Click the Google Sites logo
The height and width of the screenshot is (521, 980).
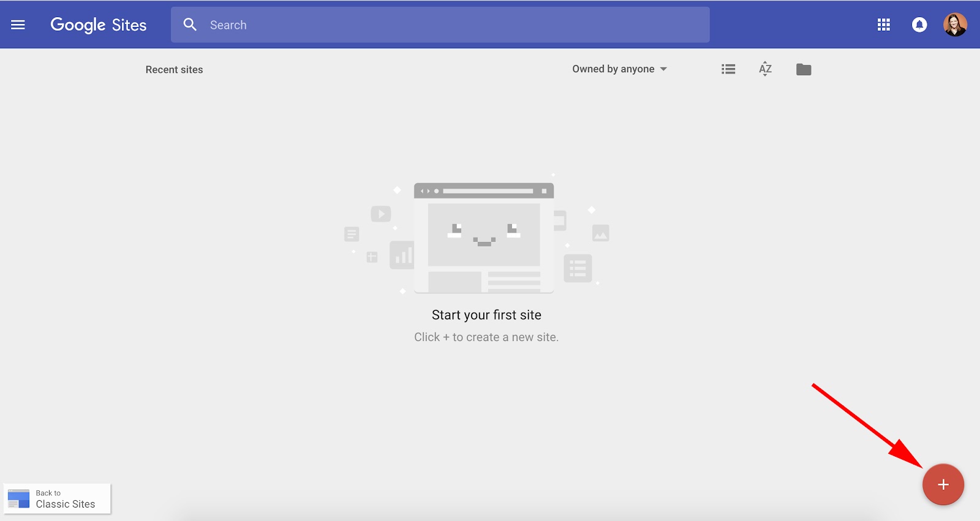point(99,25)
